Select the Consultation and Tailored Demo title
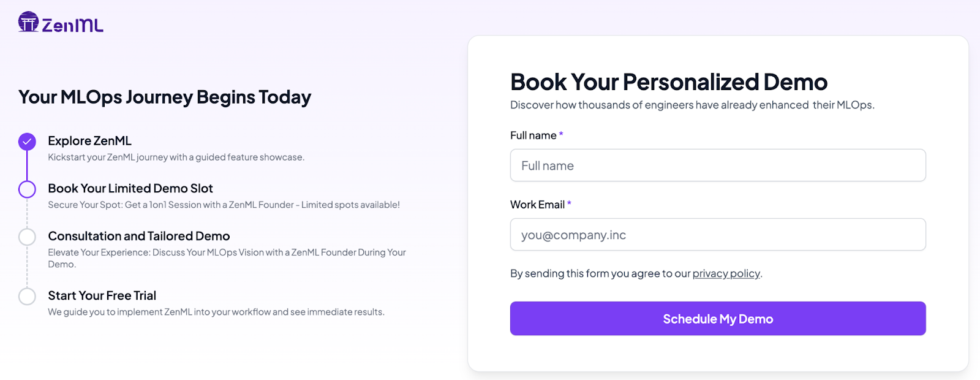This screenshot has width=980, height=380. [x=139, y=236]
